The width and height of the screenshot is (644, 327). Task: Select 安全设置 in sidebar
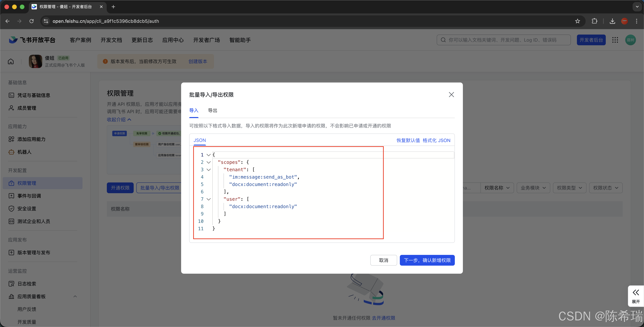(x=26, y=208)
